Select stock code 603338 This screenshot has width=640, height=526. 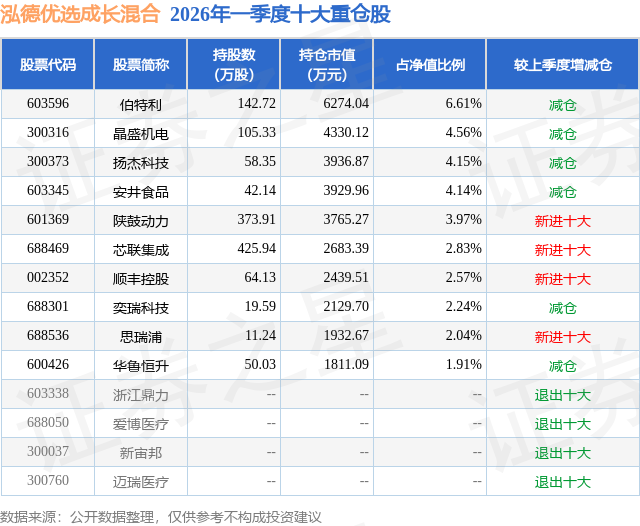(48, 393)
